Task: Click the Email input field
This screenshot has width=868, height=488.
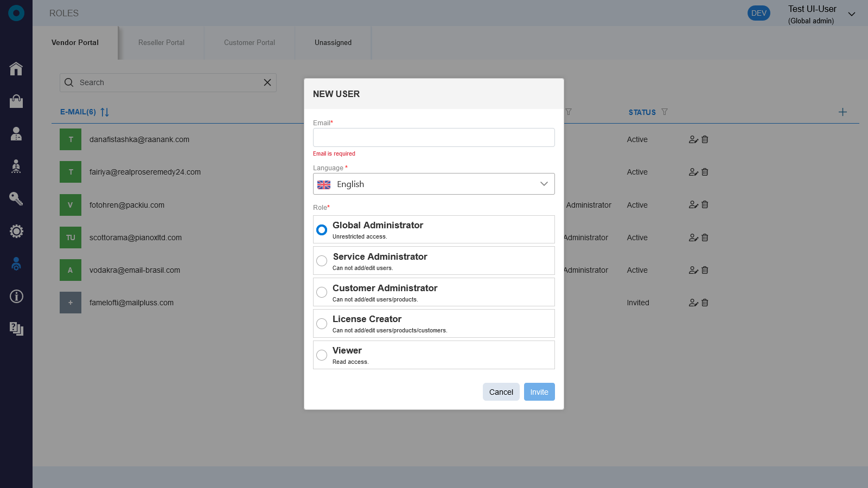Action: pos(433,137)
